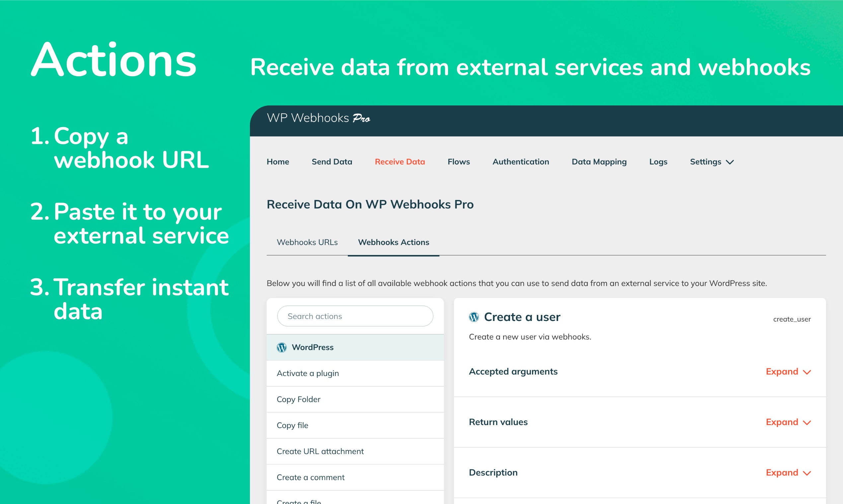Screen dimensions: 843x504
Task: Click the Description label
Action: 493,473
